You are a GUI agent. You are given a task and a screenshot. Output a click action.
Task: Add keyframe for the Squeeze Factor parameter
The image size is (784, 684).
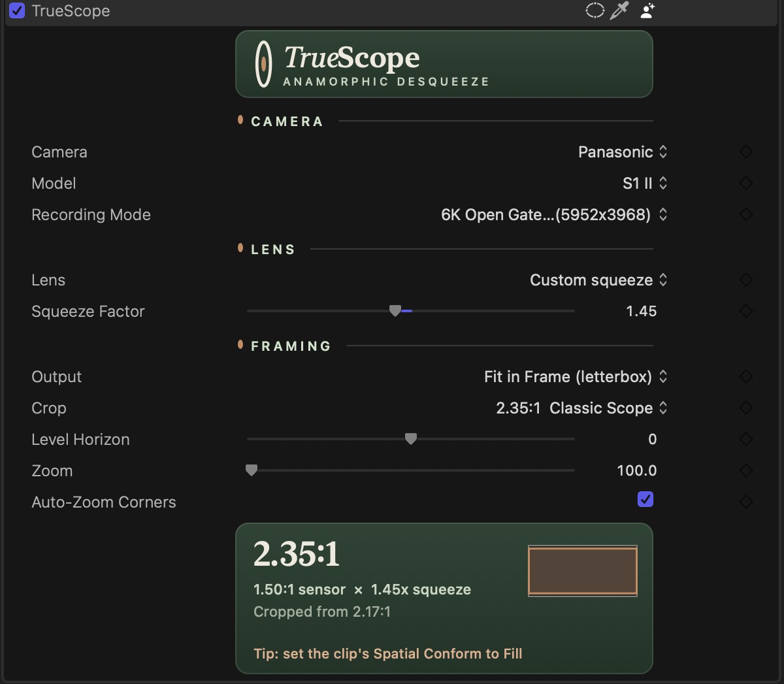point(745,311)
